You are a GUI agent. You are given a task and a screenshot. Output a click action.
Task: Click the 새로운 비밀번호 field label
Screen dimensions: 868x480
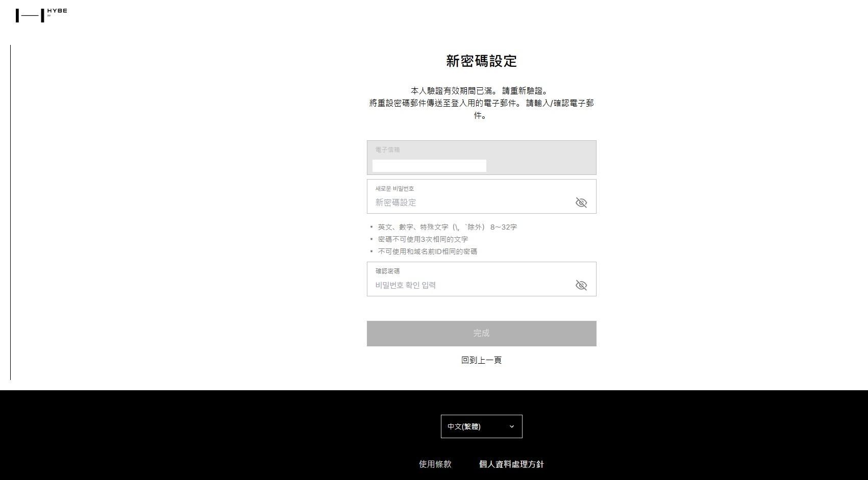[x=394, y=189]
